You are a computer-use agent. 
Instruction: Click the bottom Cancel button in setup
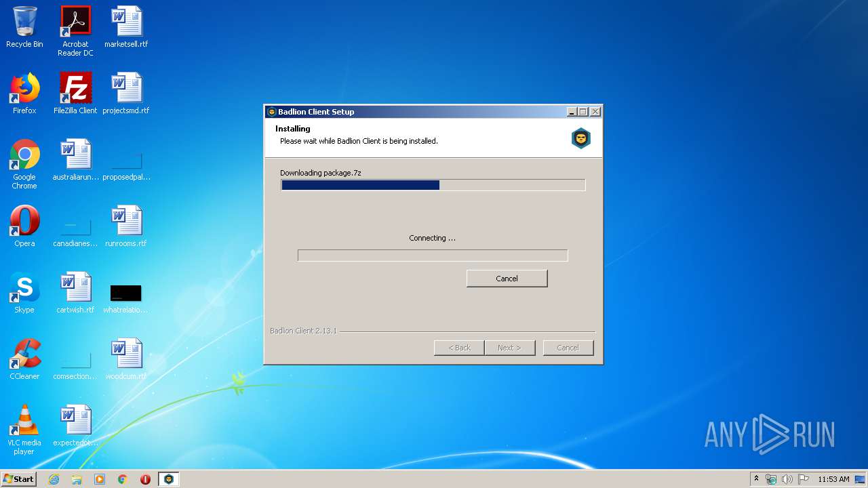pos(568,348)
